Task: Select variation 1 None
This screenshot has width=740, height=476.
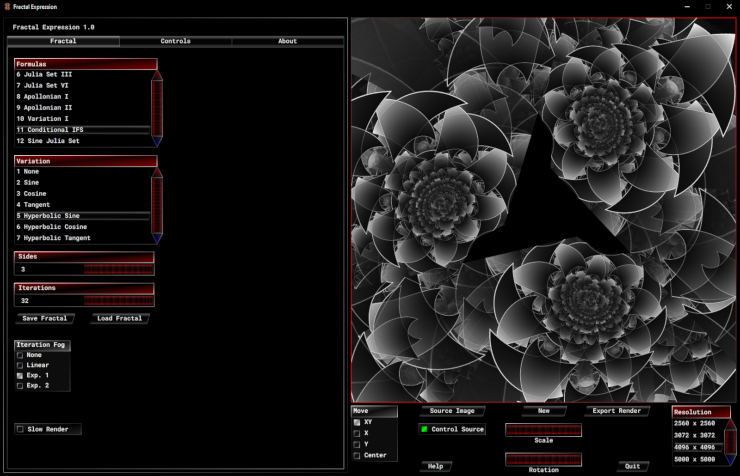Action: pos(83,172)
